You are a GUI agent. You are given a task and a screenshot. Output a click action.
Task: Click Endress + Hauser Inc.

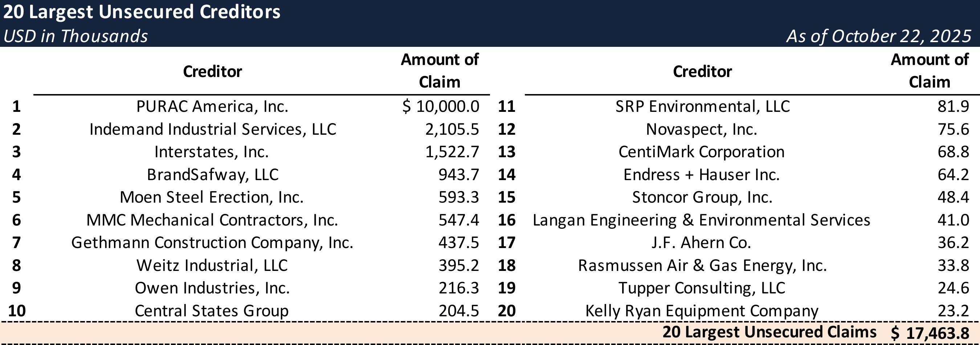coord(702,175)
